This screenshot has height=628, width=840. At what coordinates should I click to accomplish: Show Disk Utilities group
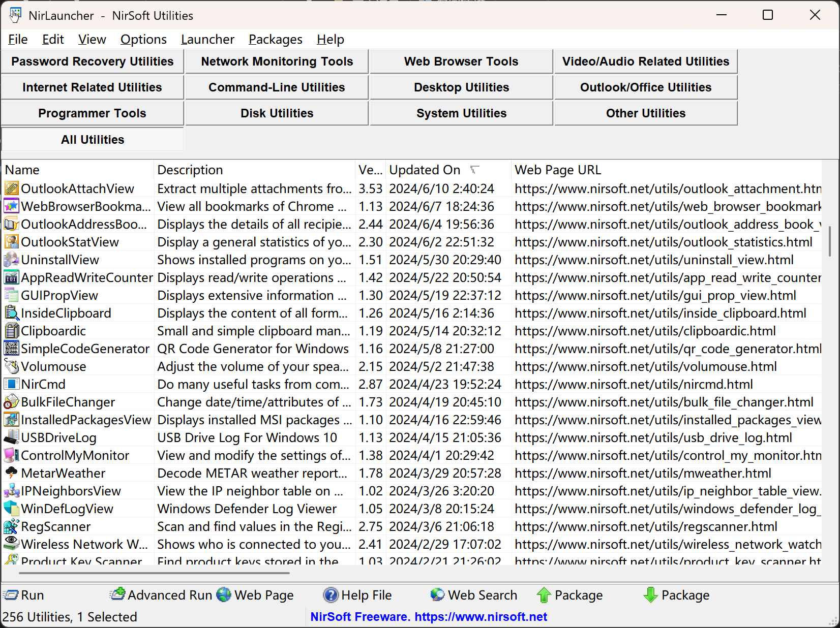pyautogui.click(x=277, y=113)
